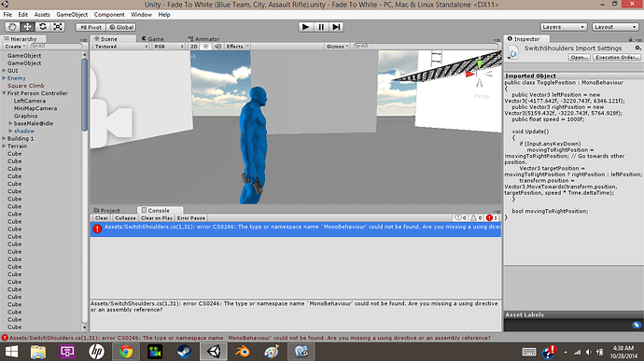Open Google Chrome from taskbar
This screenshot has height=361, width=644.
[x=126, y=352]
